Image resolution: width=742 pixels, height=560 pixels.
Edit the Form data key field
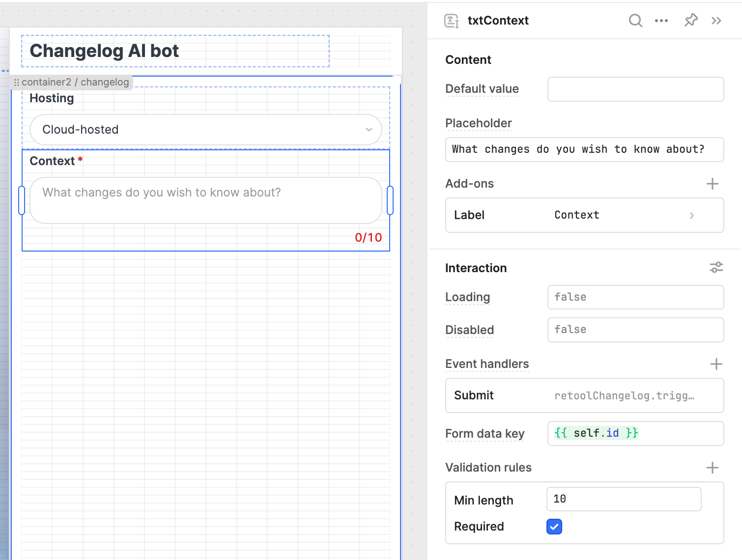point(635,433)
